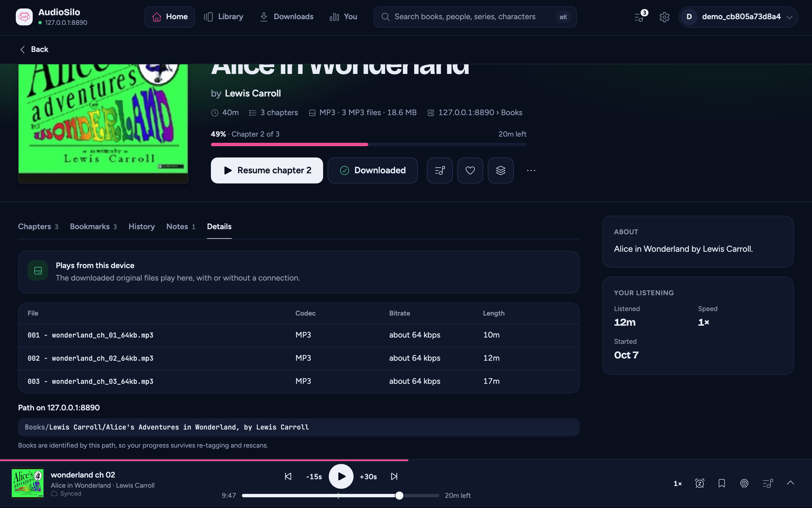Expand the player with the up chevron

(791, 483)
